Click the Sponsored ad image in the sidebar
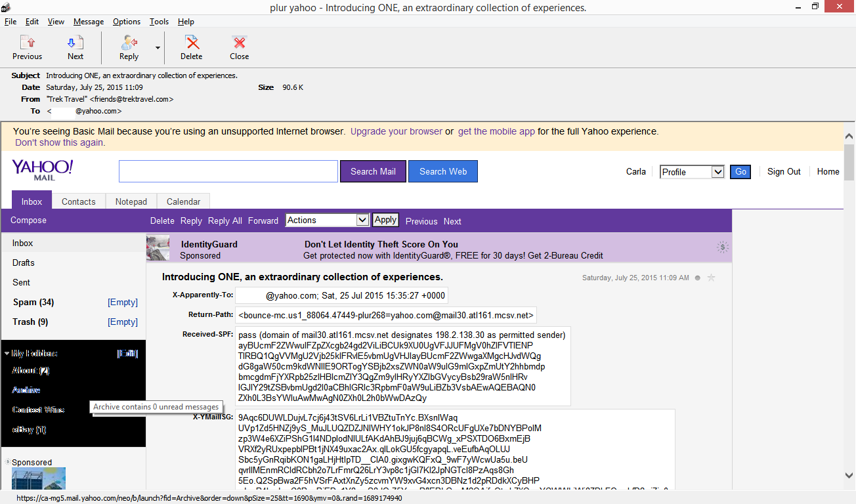The width and height of the screenshot is (856, 504). (x=39, y=478)
